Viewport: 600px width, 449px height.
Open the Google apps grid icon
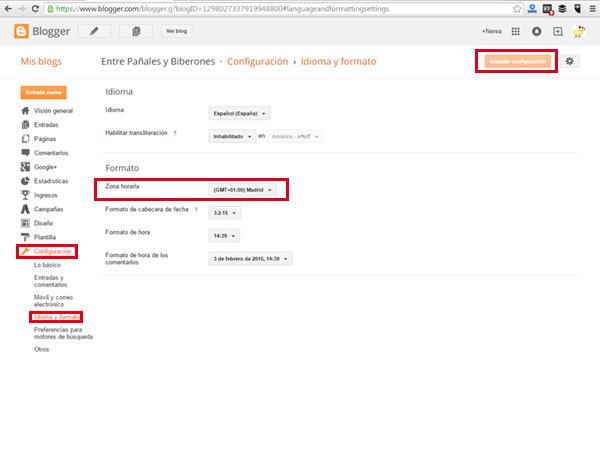point(515,31)
